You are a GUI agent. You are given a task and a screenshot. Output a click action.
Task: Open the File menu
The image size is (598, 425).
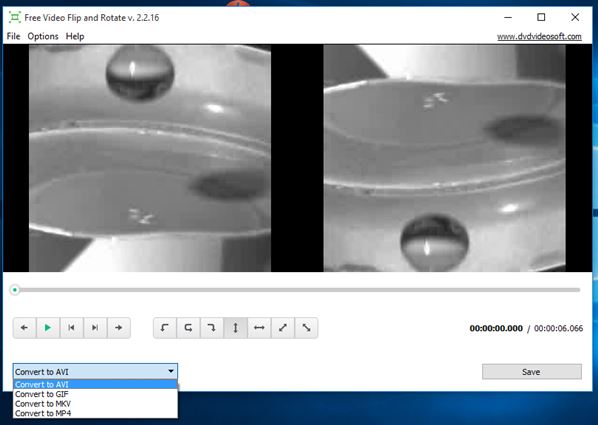(x=13, y=36)
